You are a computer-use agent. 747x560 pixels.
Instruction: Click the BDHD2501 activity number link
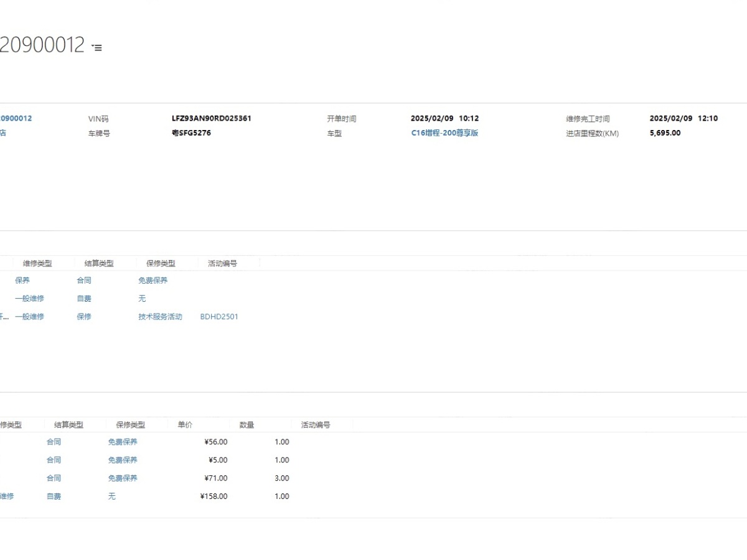[219, 317]
